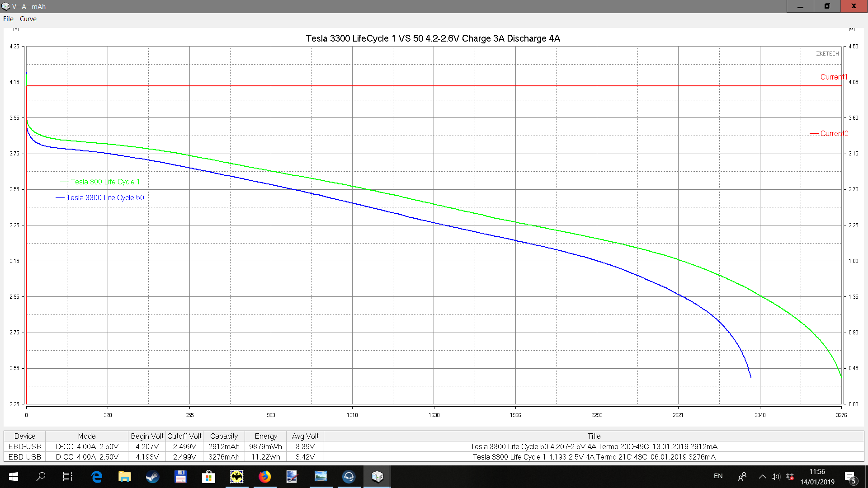Open The Bat mail client icon
Screen dimensions: 868x488
pyautogui.click(x=236, y=476)
